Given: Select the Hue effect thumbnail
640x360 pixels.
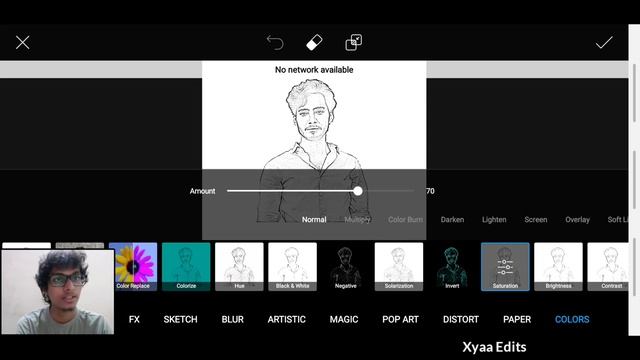Looking at the screenshot, I should [x=239, y=267].
